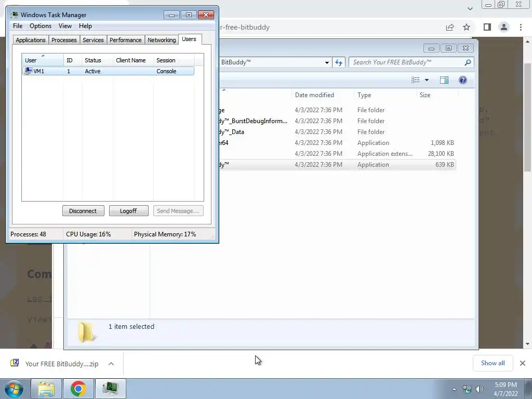Click Explorer refresh button
The image size is (532, 399).
point(339,62)
